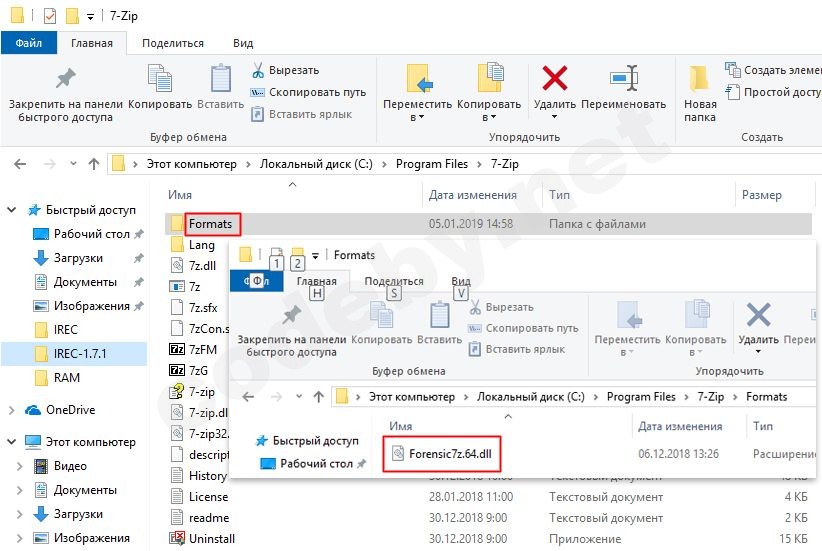Sort by Тип column in 7-Zip window
822x551 pixels.
(559, 195)
